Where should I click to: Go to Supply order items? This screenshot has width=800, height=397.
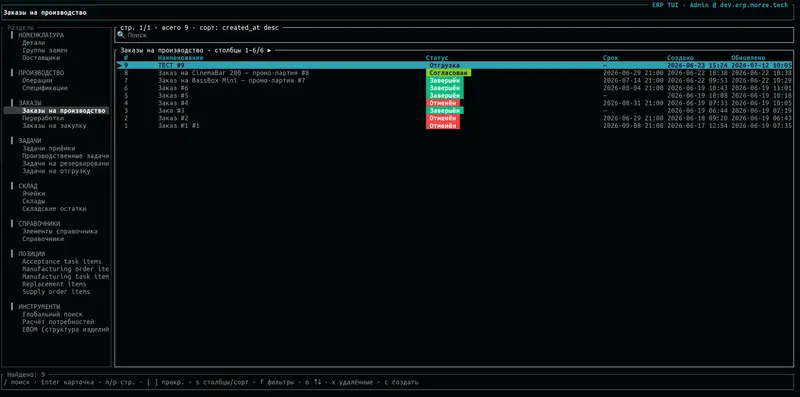tap(56, 292)
